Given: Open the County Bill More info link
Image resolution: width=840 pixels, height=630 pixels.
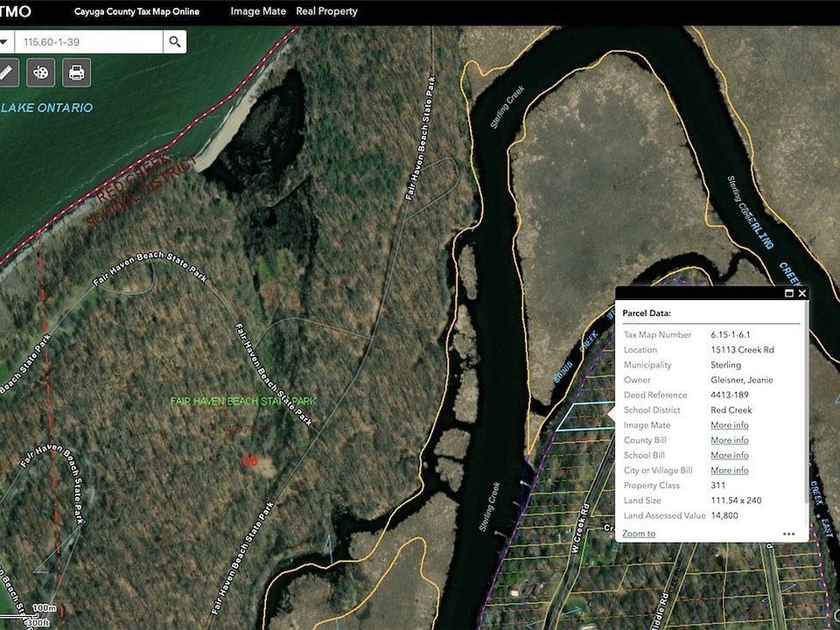Looking at the screenshot, I should click(730, 440).
